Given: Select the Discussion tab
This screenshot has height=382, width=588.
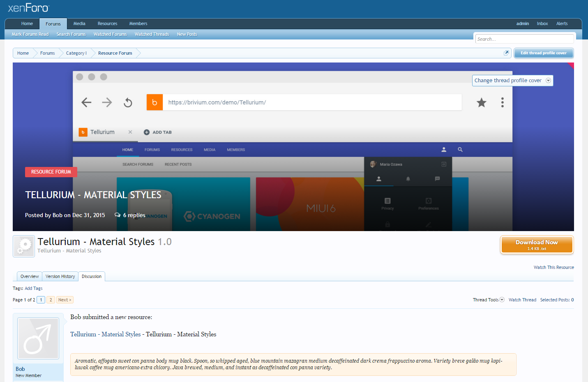Looking at the screenshot, I should [x=92, y=276].
